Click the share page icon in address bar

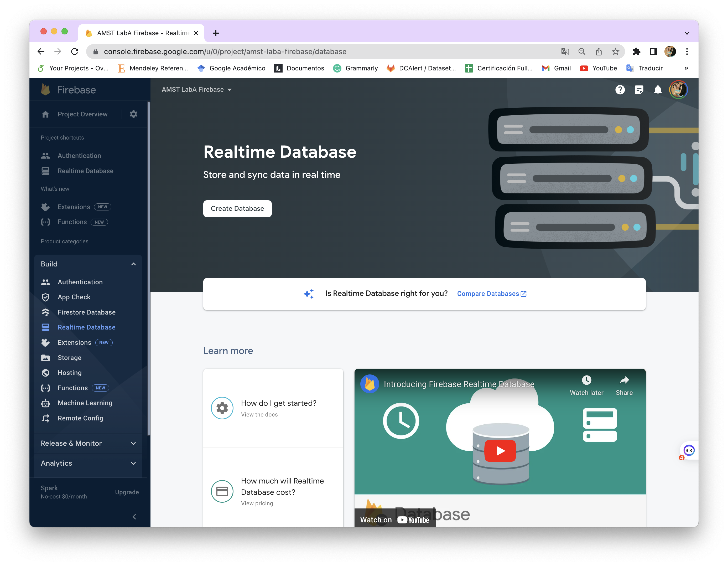coord(599,51)
